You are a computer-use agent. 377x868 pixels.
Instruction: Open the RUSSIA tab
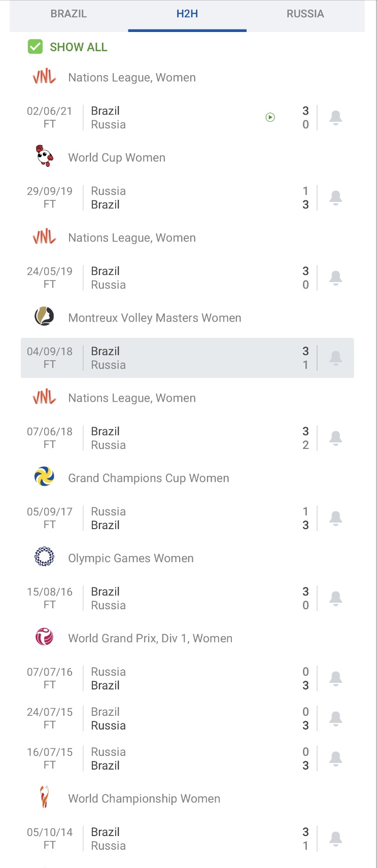tap(305, 14)
